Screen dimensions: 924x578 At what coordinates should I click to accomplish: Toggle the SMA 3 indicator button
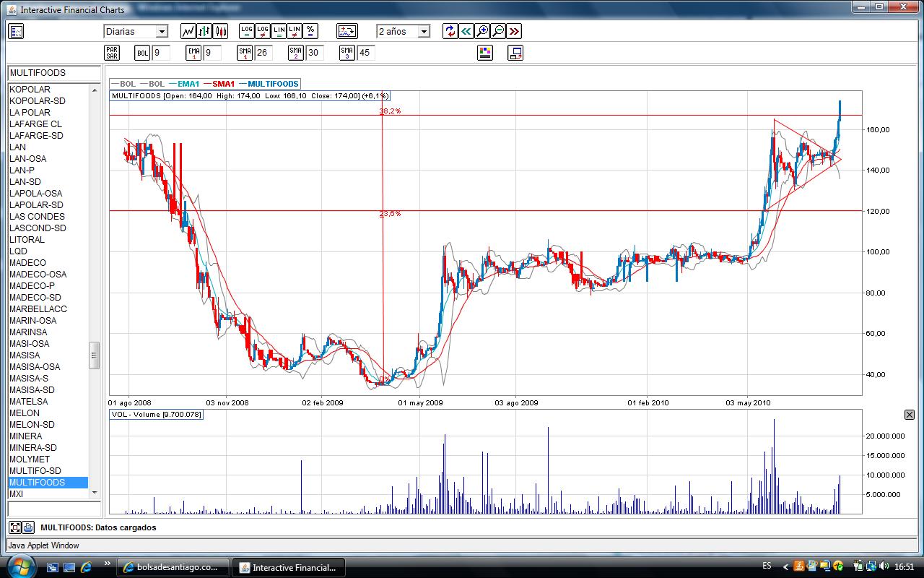coord(347,53)
